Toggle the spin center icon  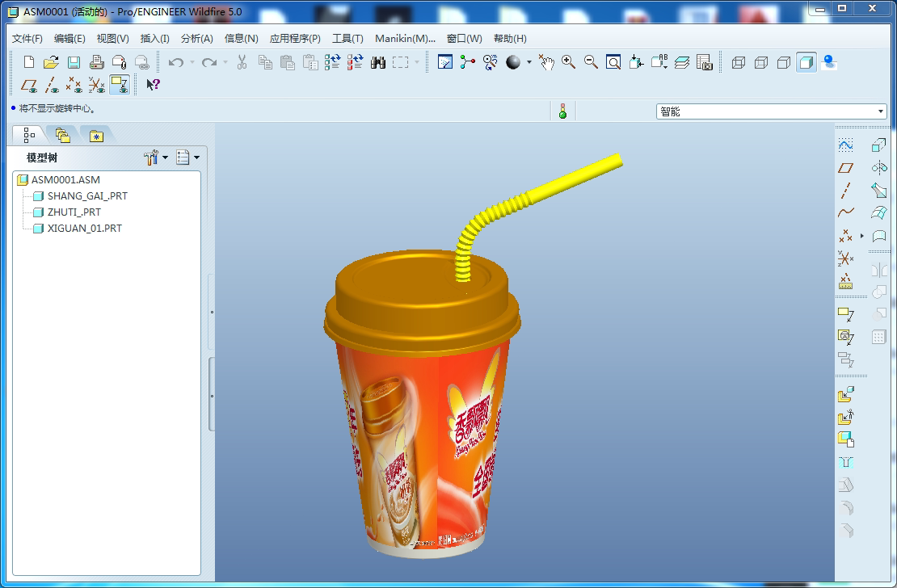click(467, 61)
